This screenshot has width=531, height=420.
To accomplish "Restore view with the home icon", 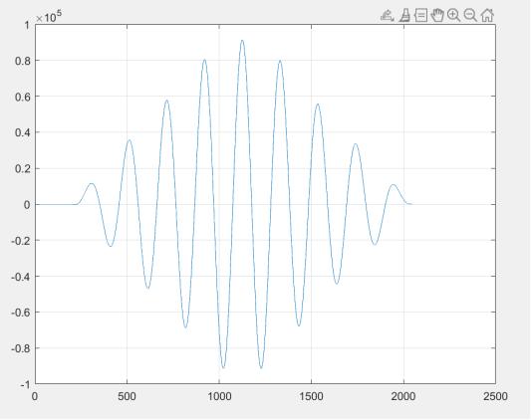I will click(x=487, y=16).
